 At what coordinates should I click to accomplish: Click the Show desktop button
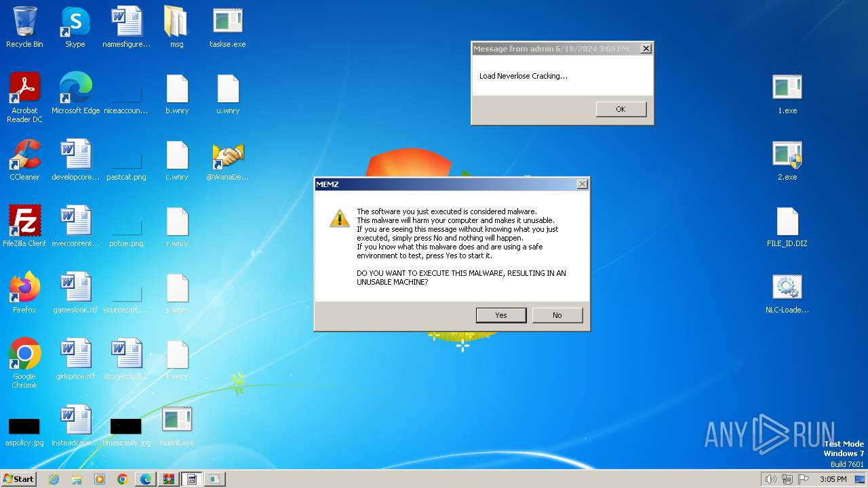(x=861, y=479)
